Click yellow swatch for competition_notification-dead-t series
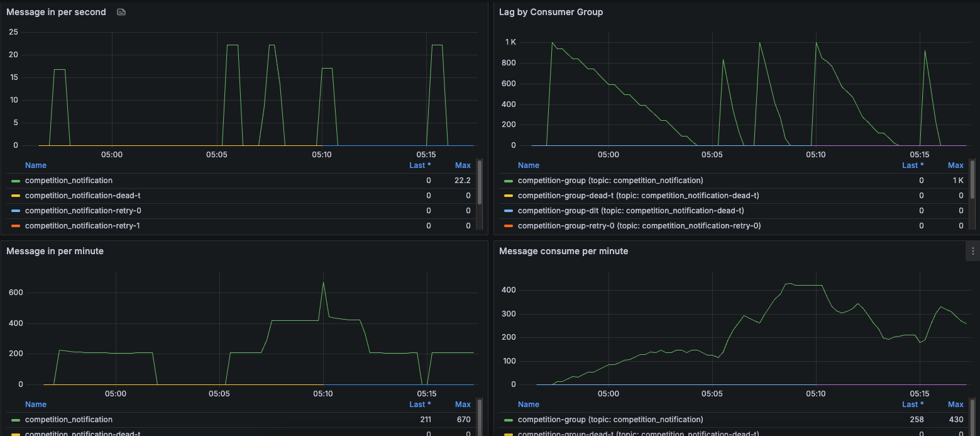 click(16, 196)
